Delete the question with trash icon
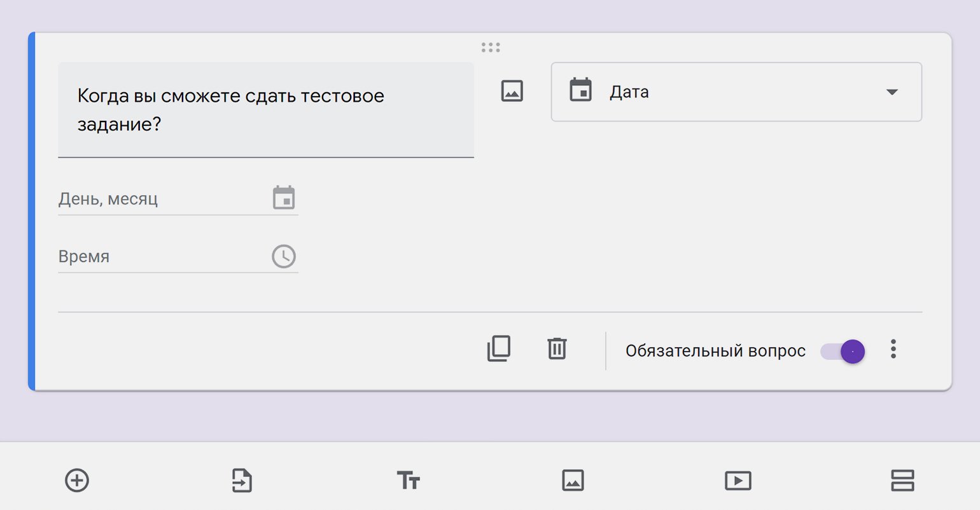Image resolution: width=980 pixels, height=510 pixels. coord(557,348)
